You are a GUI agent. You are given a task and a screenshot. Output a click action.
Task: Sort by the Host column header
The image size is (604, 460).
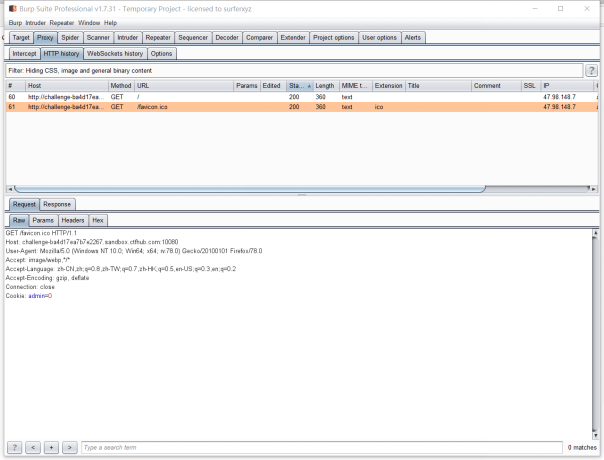67,86
